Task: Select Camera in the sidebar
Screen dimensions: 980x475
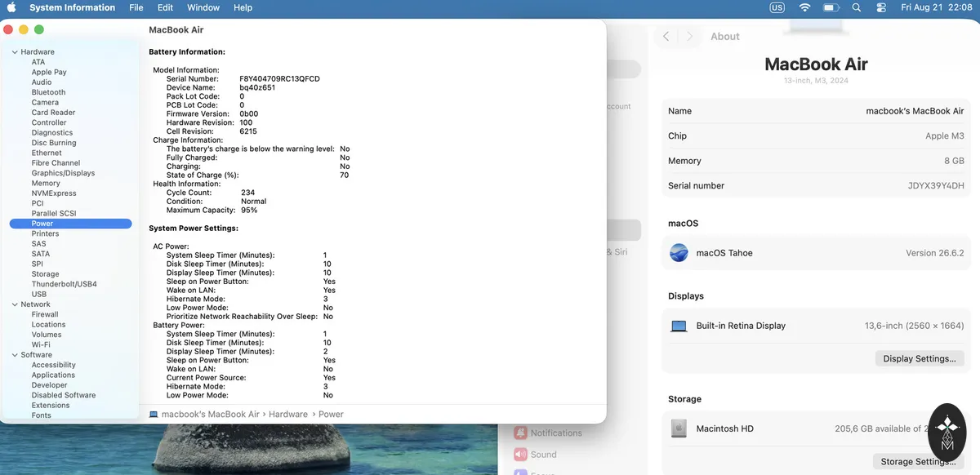Action: tap(45, 103)
